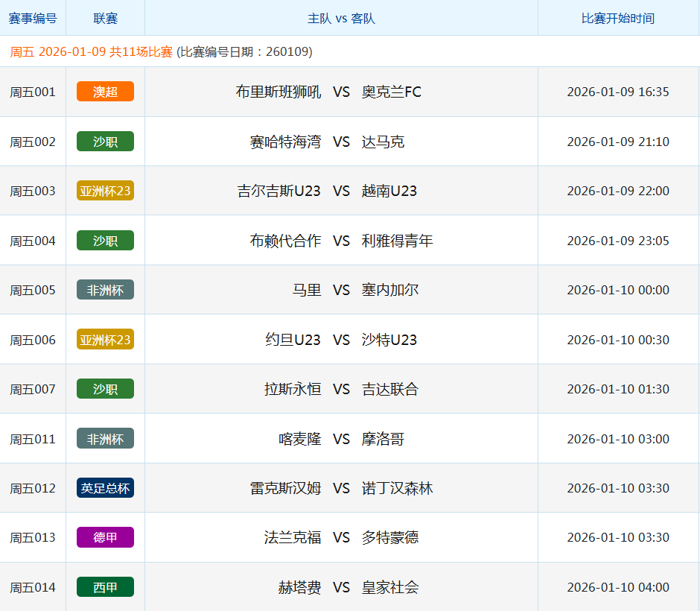
Task: Click the 联赛 column header
Action: (105, 18)
